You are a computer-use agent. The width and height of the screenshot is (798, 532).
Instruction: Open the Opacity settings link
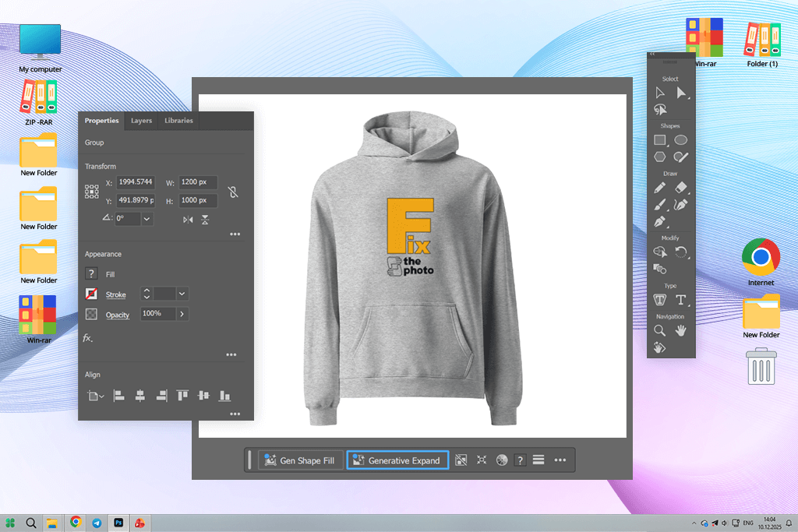(118, 315)
